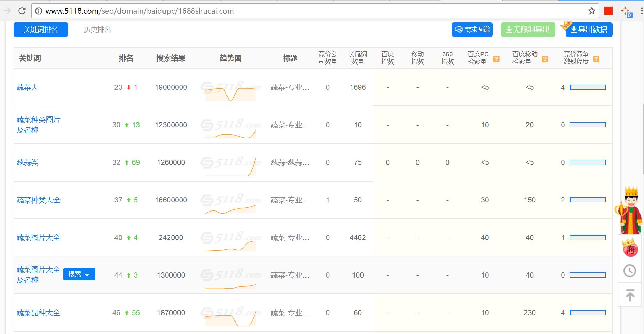Click the 海 crowned ball floating icon
This screenshot has height=334, width=644.
coord(630,248)
